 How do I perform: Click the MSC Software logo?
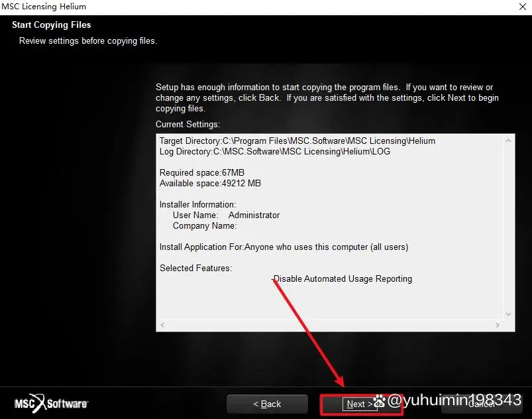pos(51,403)
